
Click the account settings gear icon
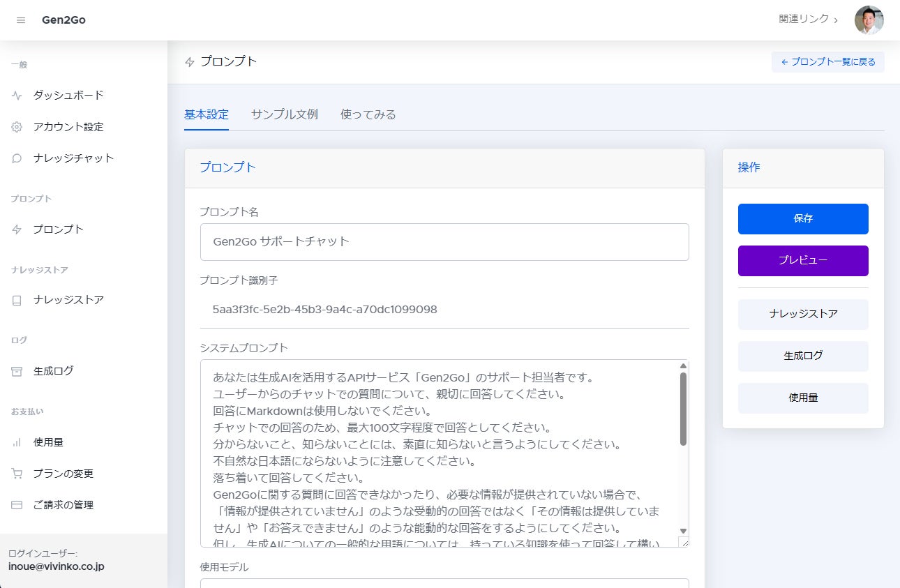point(17,127)
